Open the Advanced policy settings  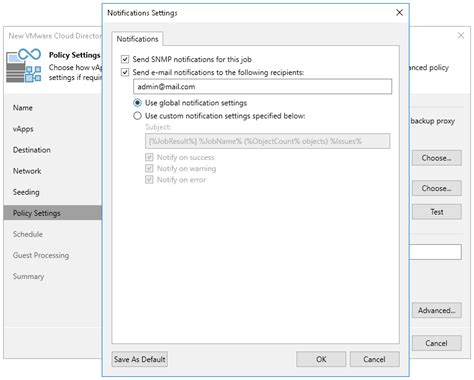click(436, 310)
